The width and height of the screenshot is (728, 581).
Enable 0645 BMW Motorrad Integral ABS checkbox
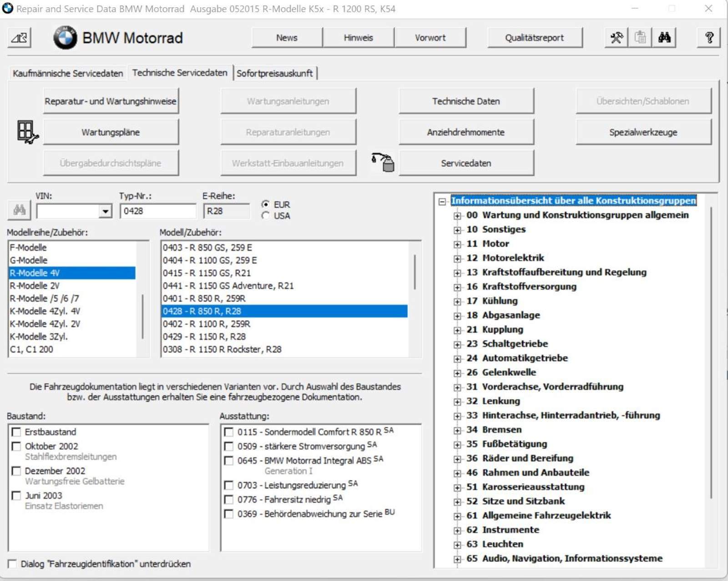click(x=229, y=461)
